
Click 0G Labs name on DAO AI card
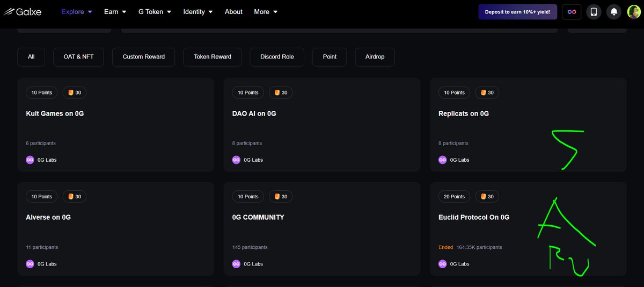point(253,160)
